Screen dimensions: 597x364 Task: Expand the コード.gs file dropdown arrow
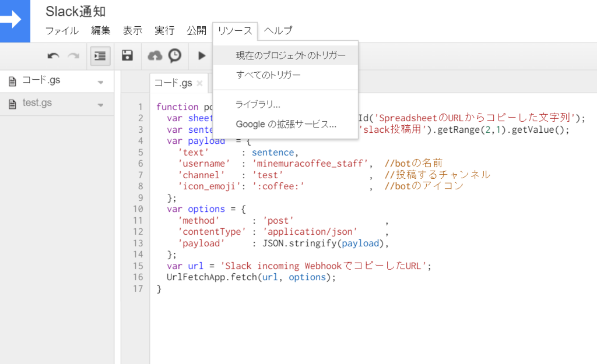[100, 82]
